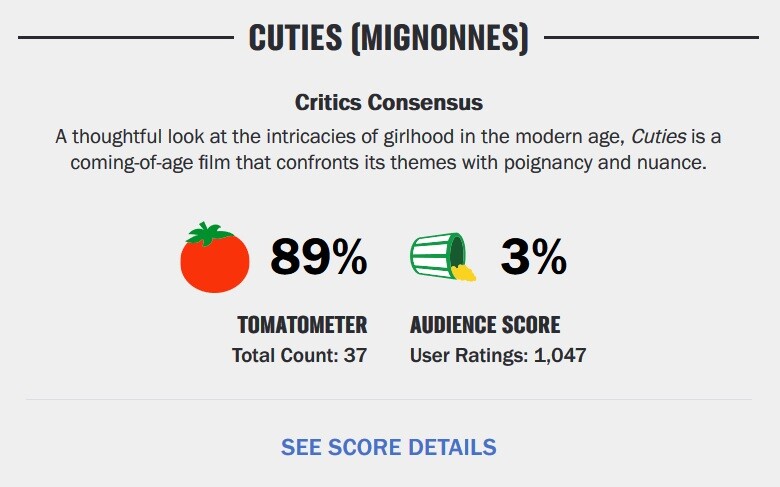The height and width of the screenshot is (487, 780).
Task: Click the word 'MIGNONNES' in the title
Action: pyautogui.click(x=440, y=38)
